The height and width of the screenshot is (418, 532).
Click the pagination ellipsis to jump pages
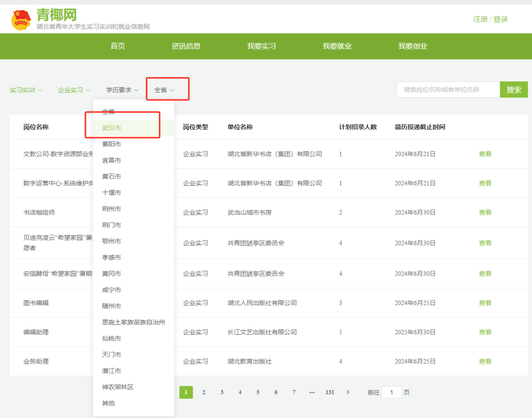[312, 392]
